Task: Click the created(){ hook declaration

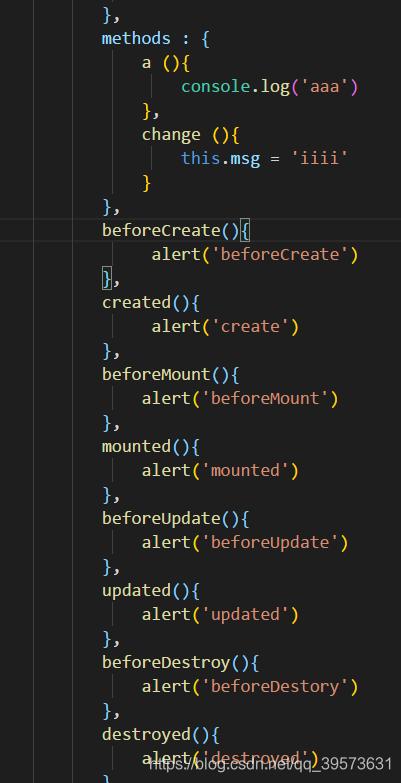Action: point(151,303)
